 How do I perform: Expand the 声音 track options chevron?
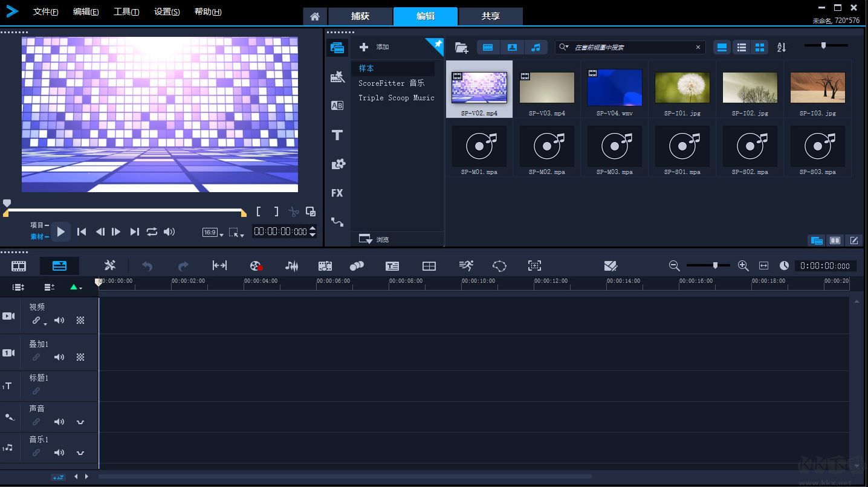pos(80,422)
